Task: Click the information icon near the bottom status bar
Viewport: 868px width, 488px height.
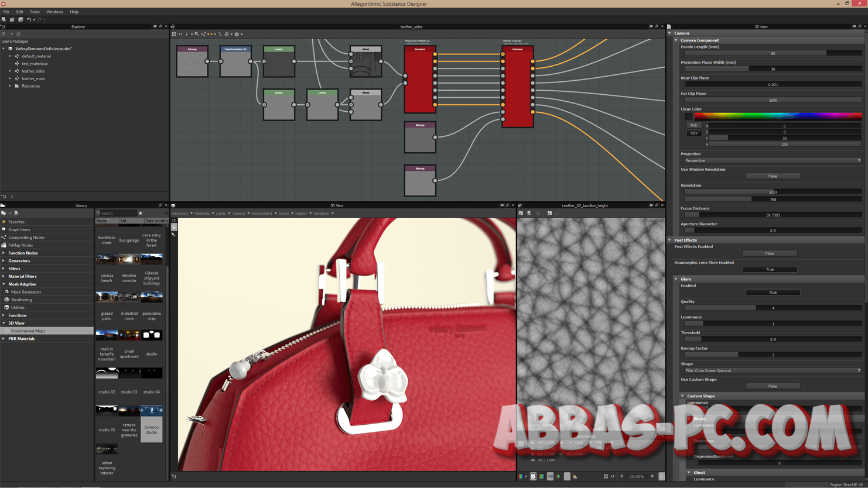Action: pos(567,476)
